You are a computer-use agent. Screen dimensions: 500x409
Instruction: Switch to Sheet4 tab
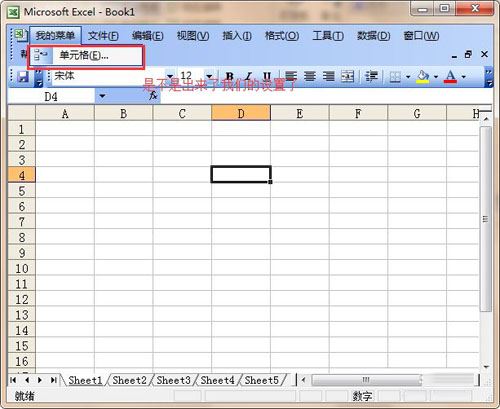point(217,380)
